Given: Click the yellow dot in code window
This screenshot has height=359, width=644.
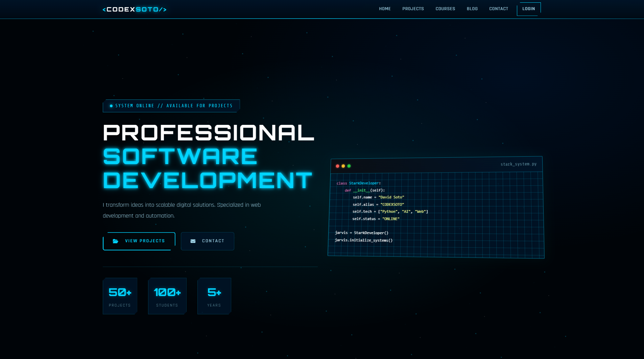Looking at the screenshot, I should click(343, 166).
